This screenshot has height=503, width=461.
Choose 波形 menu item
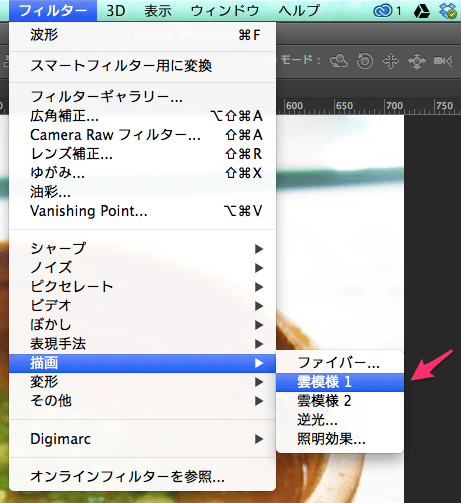click(x=142, y=35)
